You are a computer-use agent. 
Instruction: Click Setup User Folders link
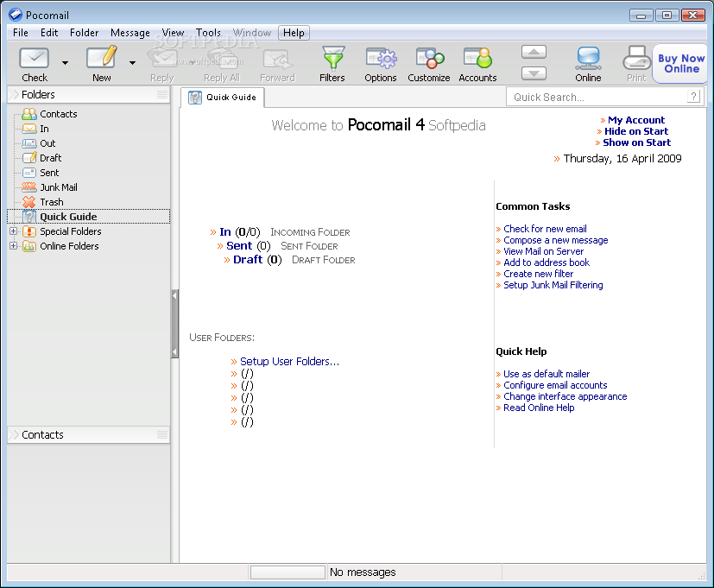(289, 361)
